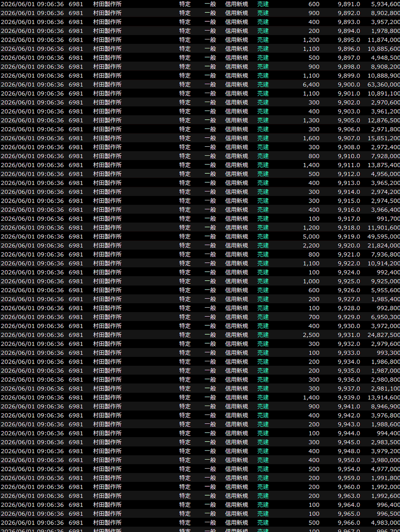400x532 pixels.
Task: Select amount 15,851,200
Action: 384,138
